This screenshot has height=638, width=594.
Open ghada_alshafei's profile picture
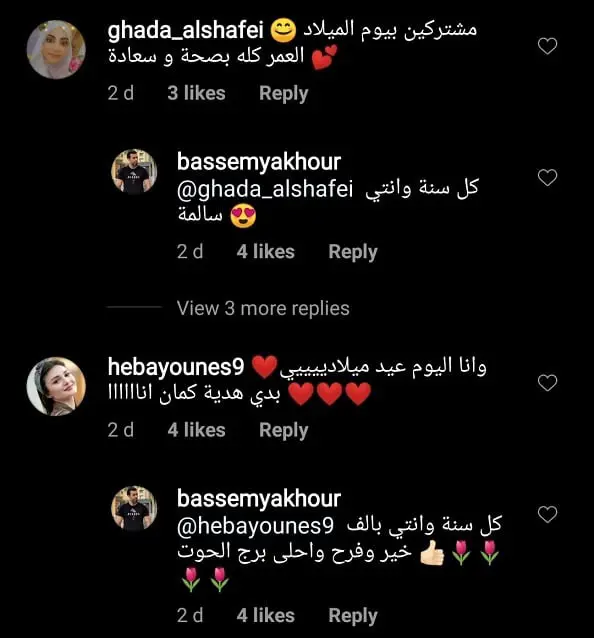pyautogui.click(x=56, y=49)
